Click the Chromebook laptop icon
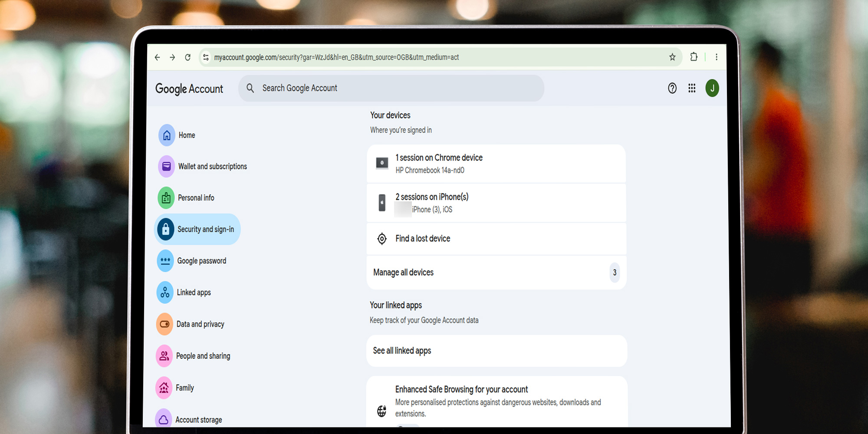868x434 pixels. (x=382, y=164)
